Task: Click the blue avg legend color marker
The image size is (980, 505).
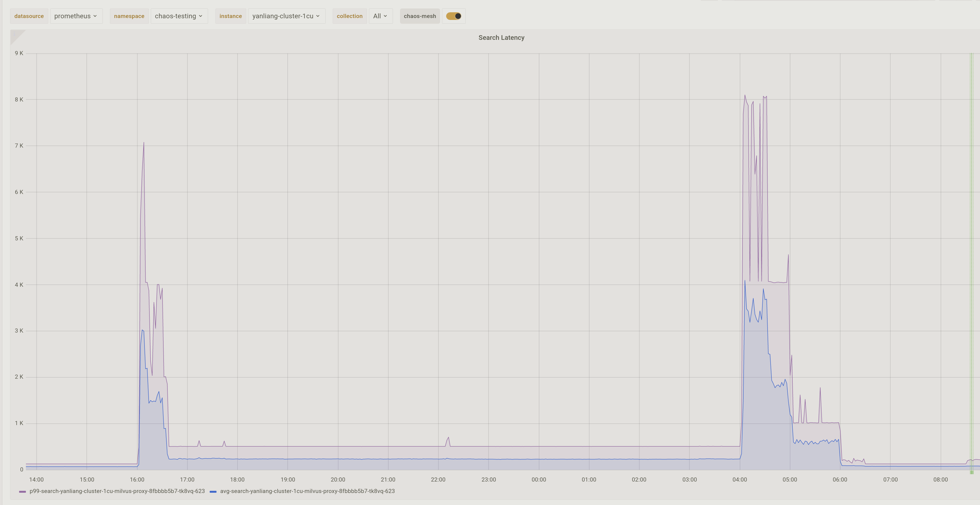Action: [x=214, y=491]
